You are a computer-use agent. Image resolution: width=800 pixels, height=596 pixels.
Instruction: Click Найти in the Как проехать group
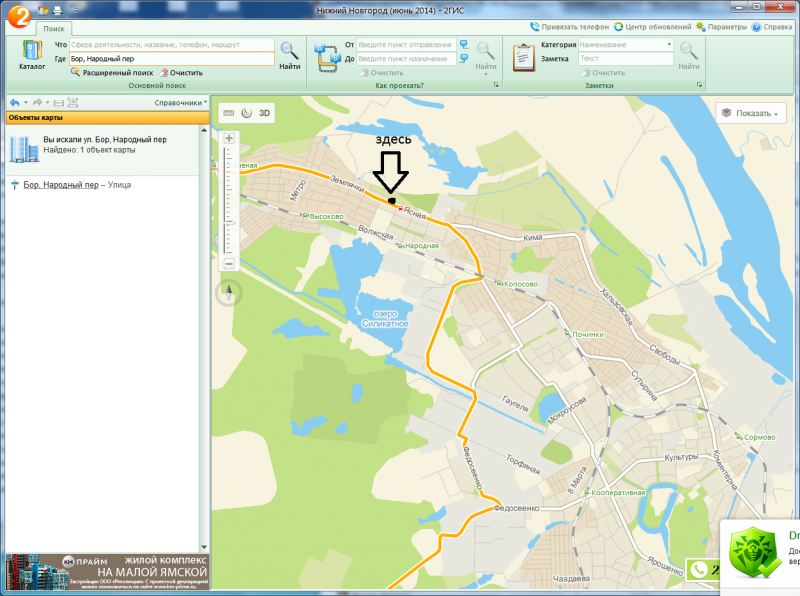coord(485,53)
